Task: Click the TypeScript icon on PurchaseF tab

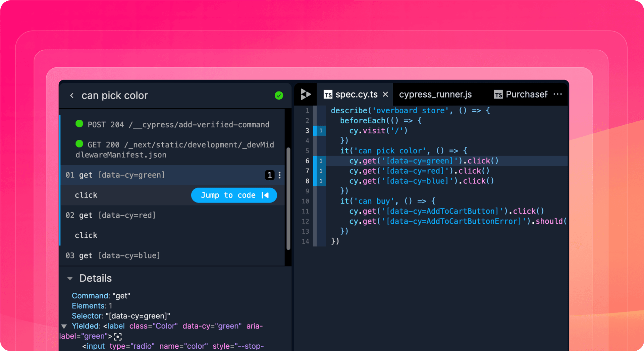Action: pyautogui.click(x=498, y=95)
